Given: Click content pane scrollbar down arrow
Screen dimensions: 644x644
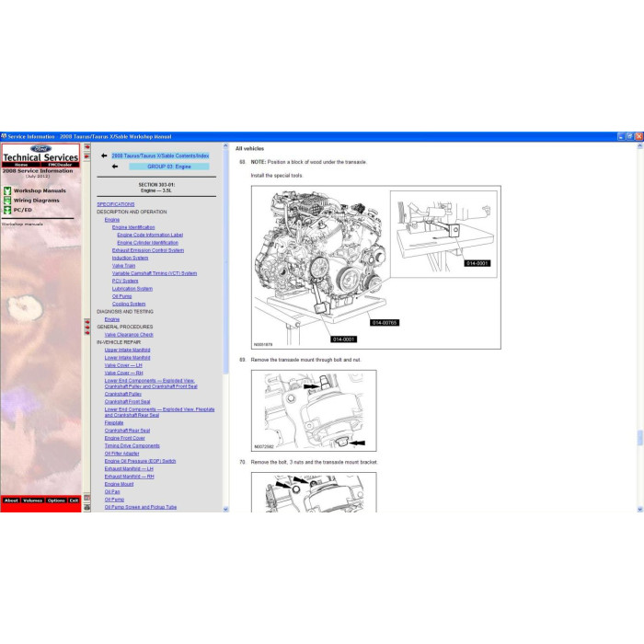Looking at the screenshot, I should 640,510.
